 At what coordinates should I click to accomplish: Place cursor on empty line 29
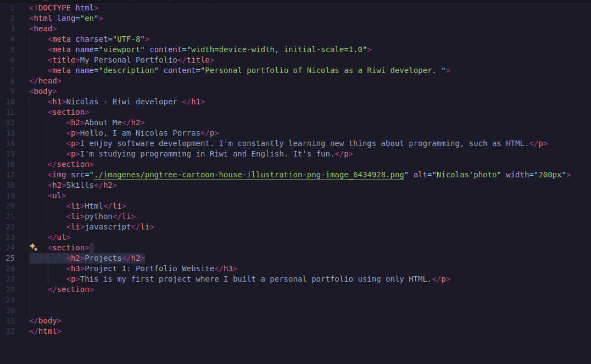click(x=165, y=300)
